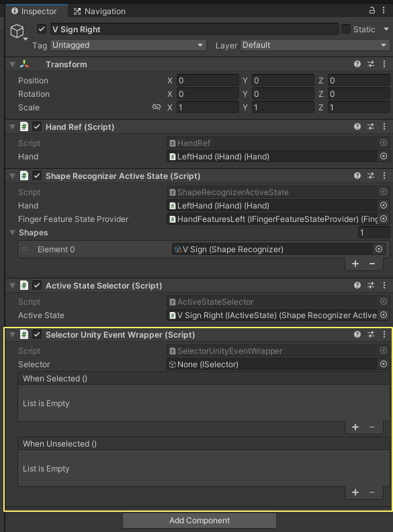Open the Inspector tab options menu
This screenshot has height=532, width=393.
(x=384, y=10)
